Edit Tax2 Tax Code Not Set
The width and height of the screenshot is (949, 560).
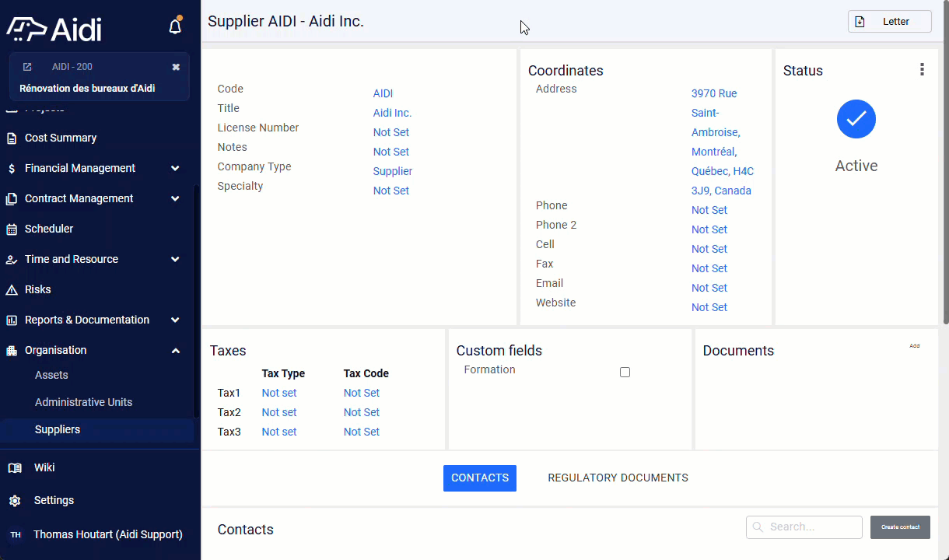tap(362, 412)
